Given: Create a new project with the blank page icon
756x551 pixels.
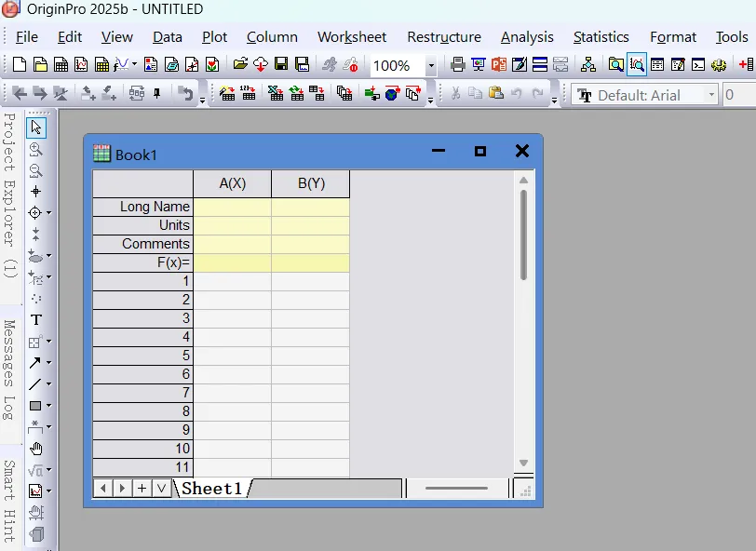Looking at the screenshot, I should 20,64.
